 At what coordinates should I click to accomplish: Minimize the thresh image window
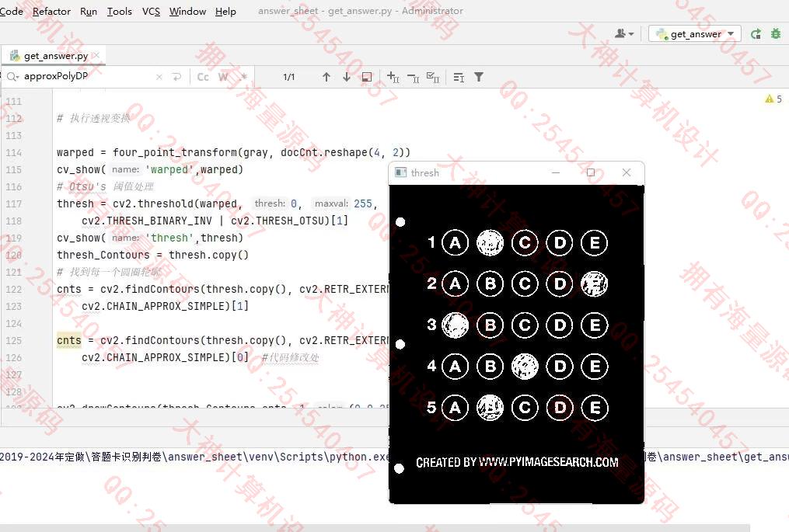click(x=556, y=172)
